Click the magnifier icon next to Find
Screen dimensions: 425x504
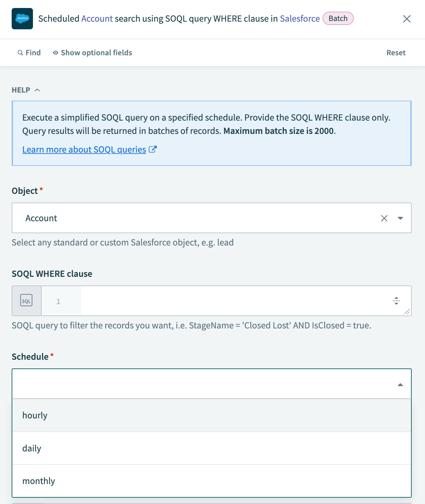coord(20,53)
